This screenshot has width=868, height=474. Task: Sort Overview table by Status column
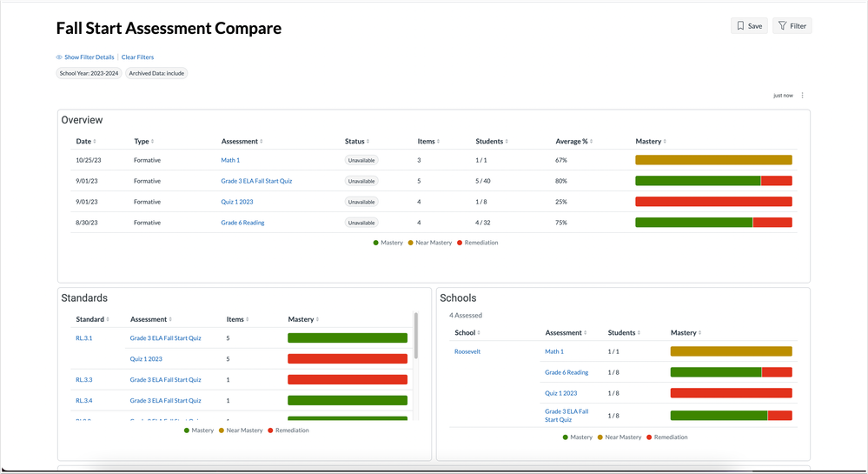tap(356, 141)
